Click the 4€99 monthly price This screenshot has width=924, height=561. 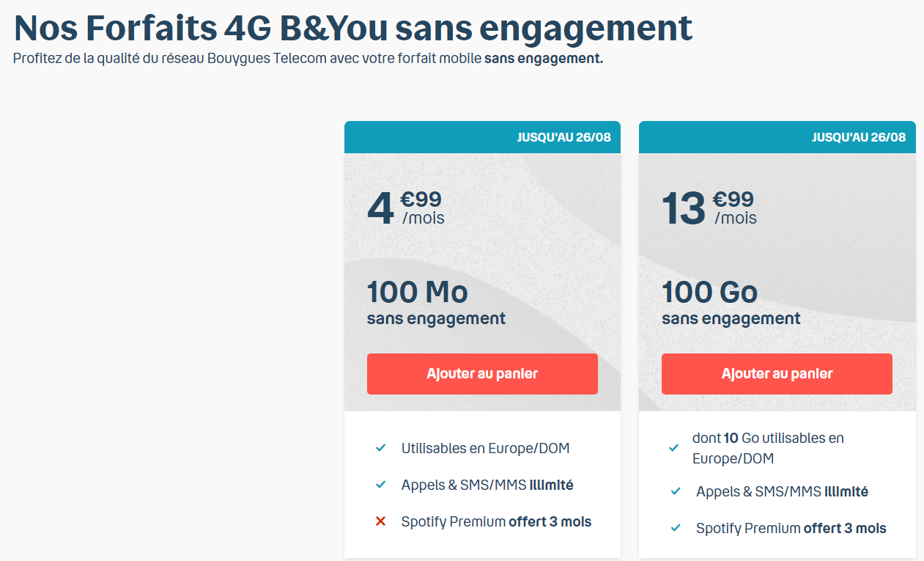point(406,208)
